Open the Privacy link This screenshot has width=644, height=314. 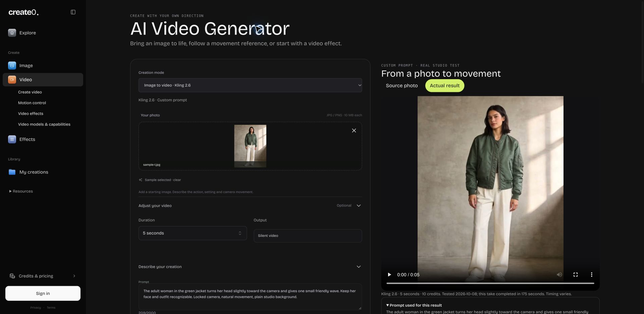36,308
